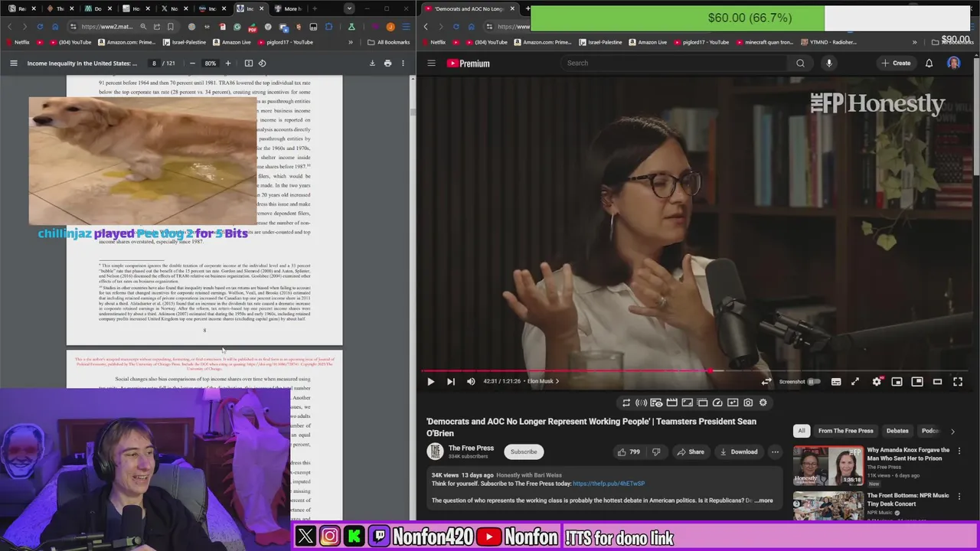980x551 pixels.
Task: Open Netflix bookmark in left browser
Action: click(17, 42)
